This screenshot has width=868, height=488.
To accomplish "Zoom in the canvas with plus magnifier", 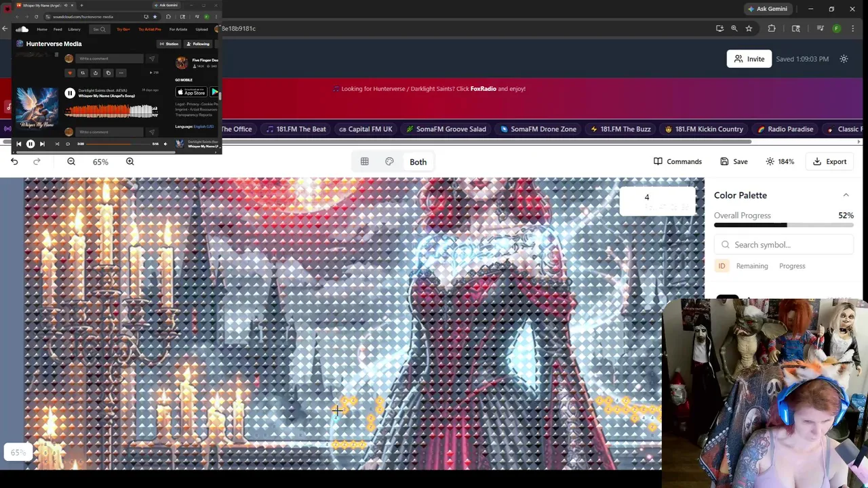I will [130, 161].
